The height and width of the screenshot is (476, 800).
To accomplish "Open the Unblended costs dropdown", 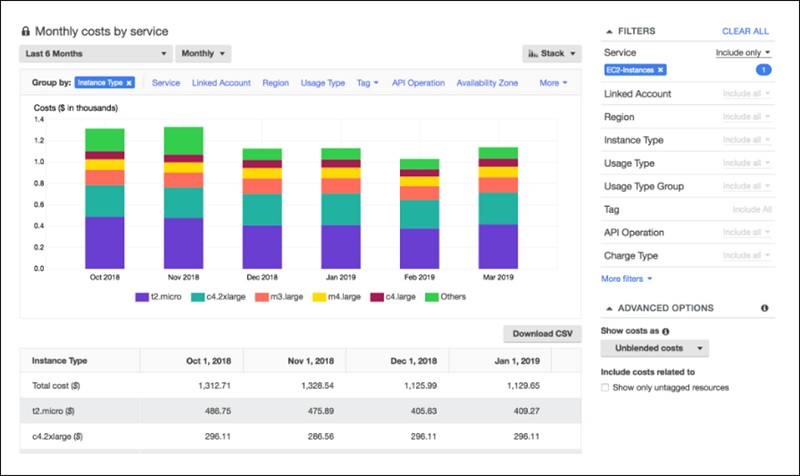I will tap(656, 349).
